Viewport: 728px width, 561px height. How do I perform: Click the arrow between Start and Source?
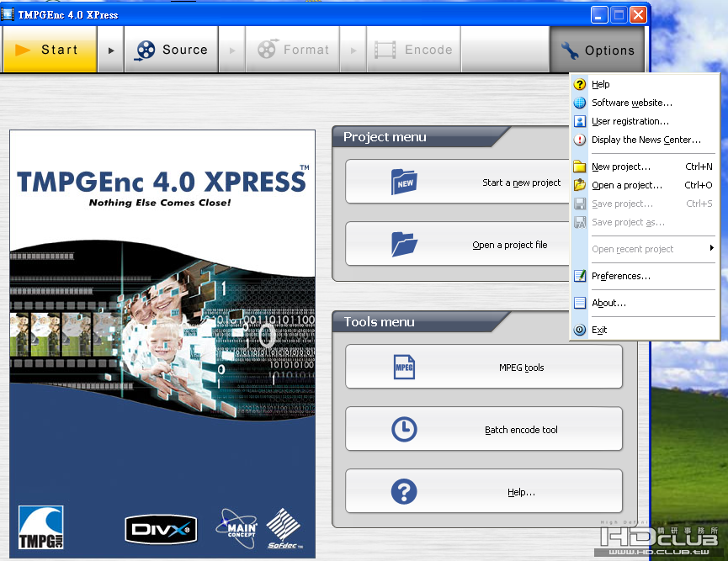coord(111,50)
